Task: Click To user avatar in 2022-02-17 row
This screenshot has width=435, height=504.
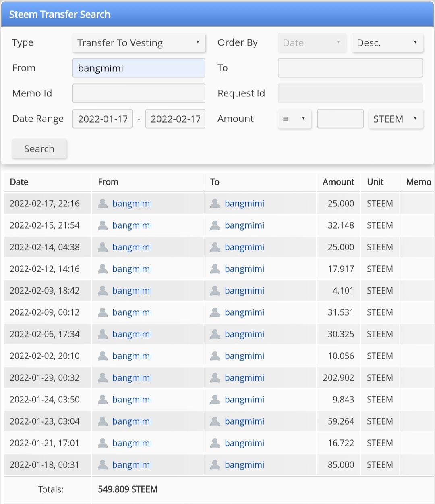Action: (215, 204)
